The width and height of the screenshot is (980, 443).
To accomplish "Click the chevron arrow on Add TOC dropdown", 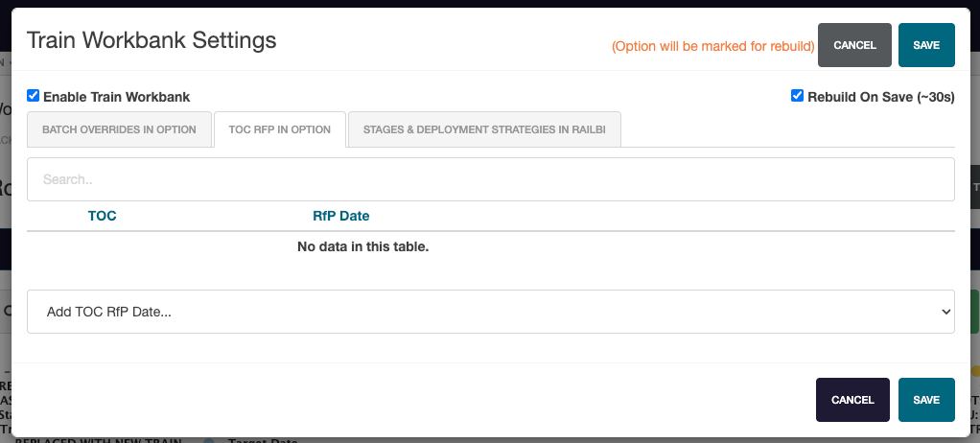I will (945, 312).
